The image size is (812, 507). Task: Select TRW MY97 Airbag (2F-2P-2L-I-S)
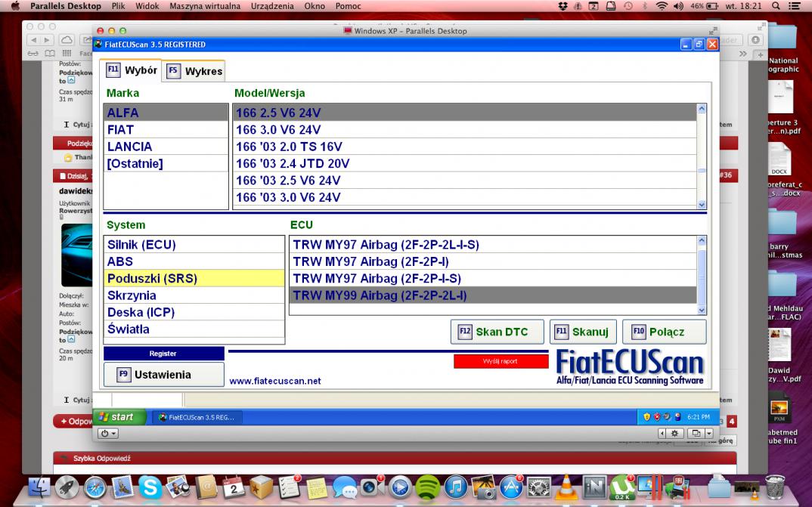coord(493,244)
